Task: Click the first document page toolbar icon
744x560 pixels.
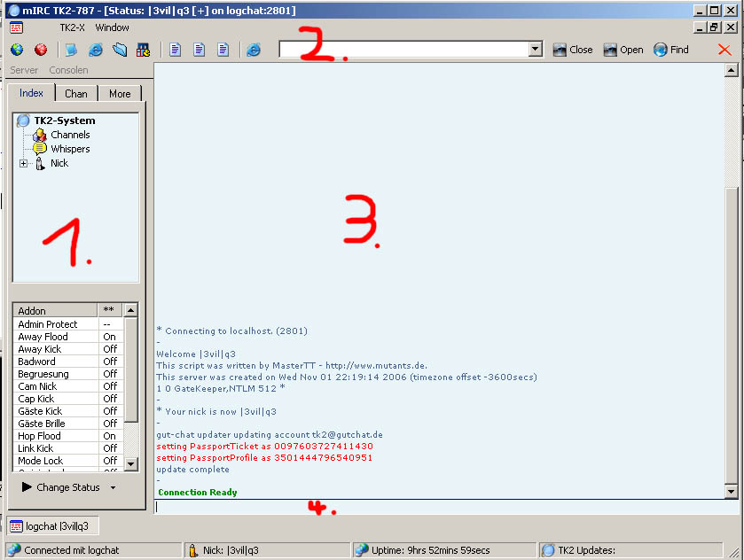Action: pyautogui.click(x=176, y=50)
